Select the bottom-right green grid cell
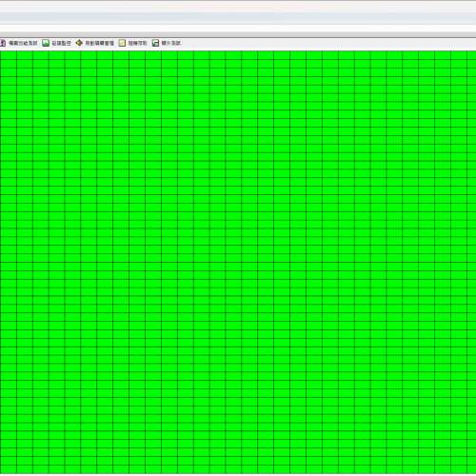The image size is (476, 476). pos(471,469)
